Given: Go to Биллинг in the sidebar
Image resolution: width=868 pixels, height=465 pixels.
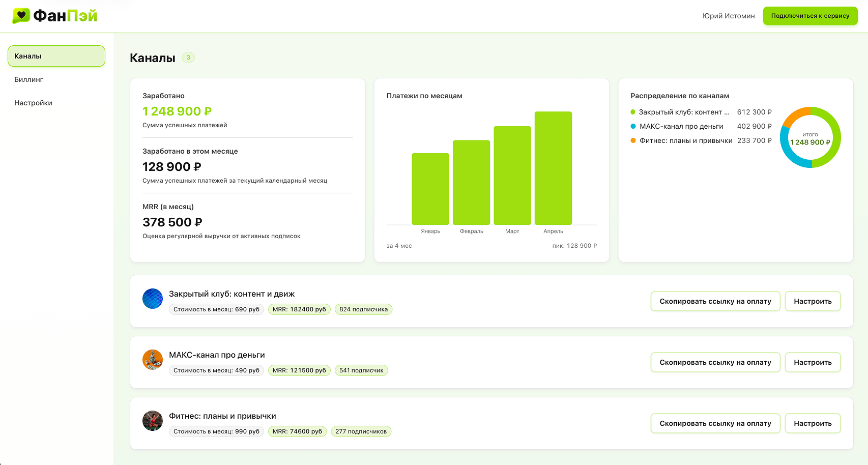Looking at the screenshot, I should [29, 79].
